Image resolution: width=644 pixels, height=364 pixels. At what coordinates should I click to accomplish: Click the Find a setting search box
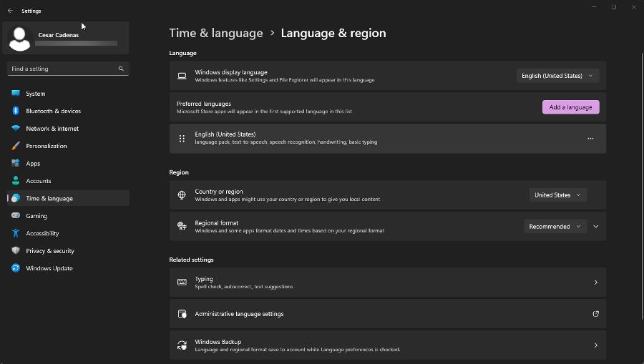click(63, 69)
